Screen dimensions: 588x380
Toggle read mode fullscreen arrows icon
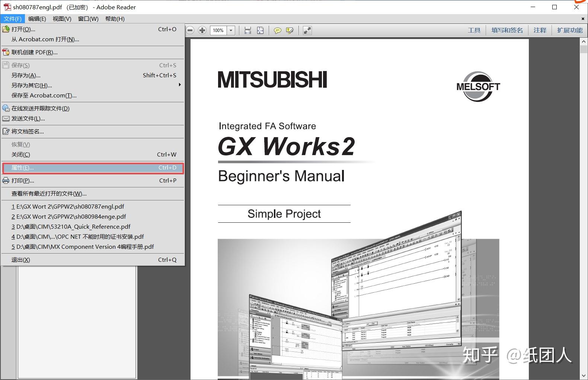tap(307, 30)
